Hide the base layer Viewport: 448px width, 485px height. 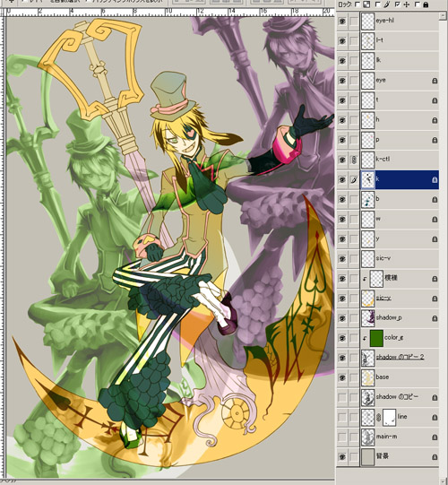click(342, 377)
